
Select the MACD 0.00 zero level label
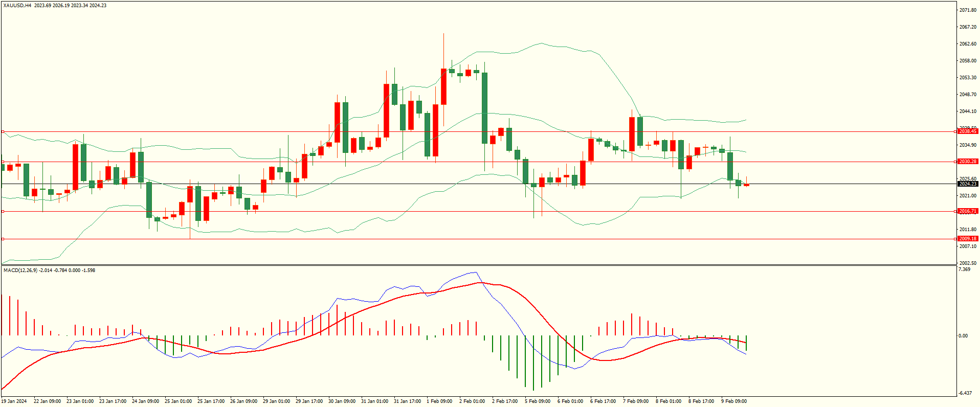click(x=963, y=336)
